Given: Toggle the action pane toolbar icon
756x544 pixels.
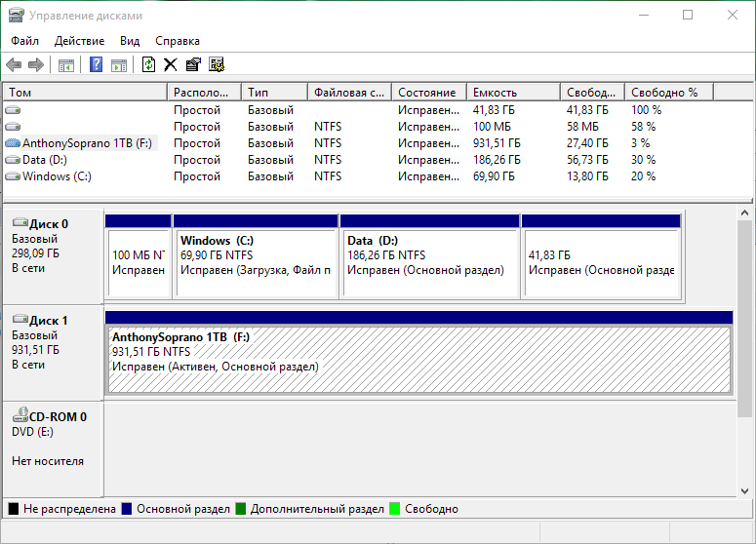Looking at the screenshot, I should (x=118, y=64).
